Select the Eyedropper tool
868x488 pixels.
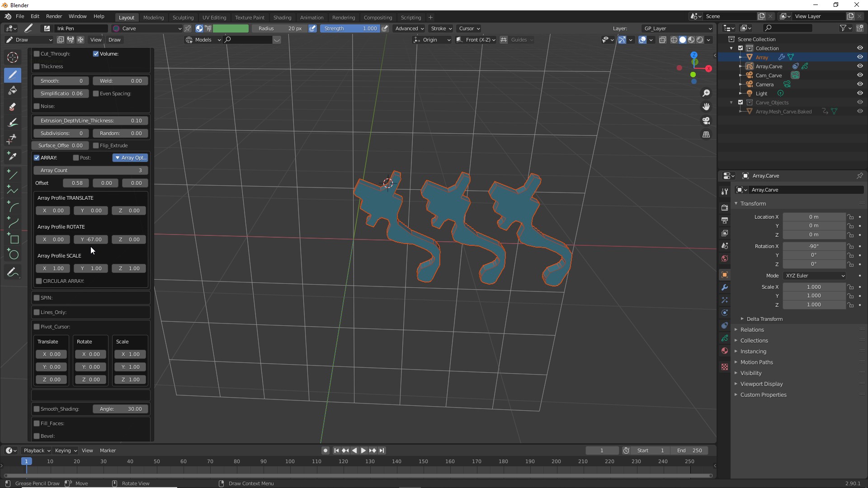pyautogui.click(x=13, y=156)
